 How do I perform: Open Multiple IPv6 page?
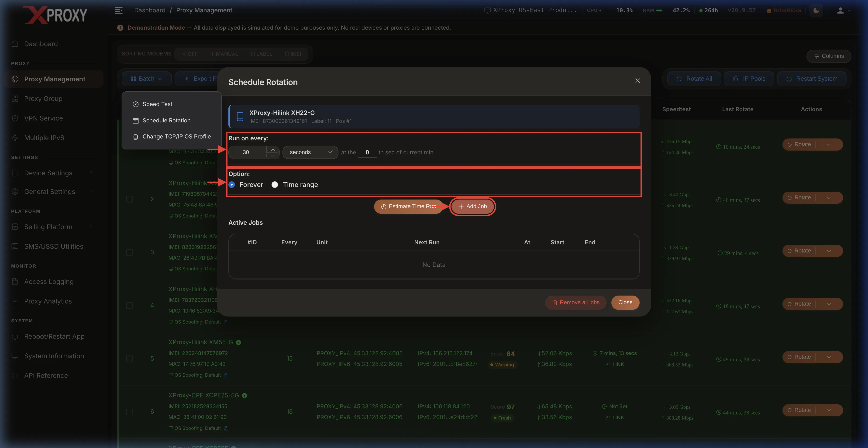point(44,138)
